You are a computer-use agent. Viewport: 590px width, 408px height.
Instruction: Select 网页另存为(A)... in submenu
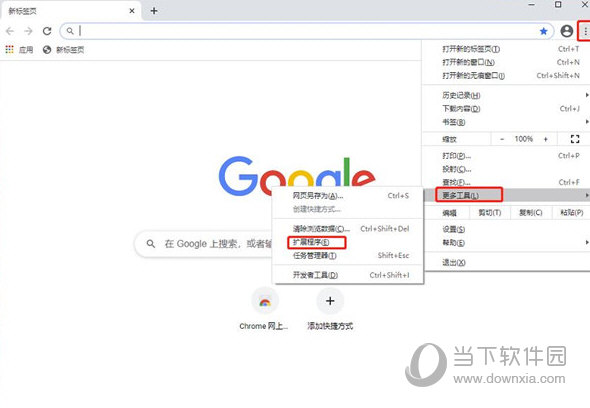pyautogui.click(x=348, y=196)
